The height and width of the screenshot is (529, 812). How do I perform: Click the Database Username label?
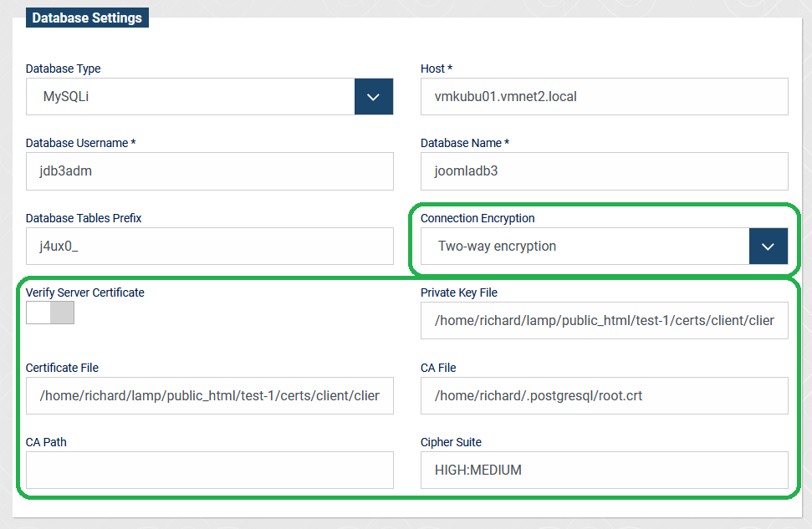[x=81, y=144]
